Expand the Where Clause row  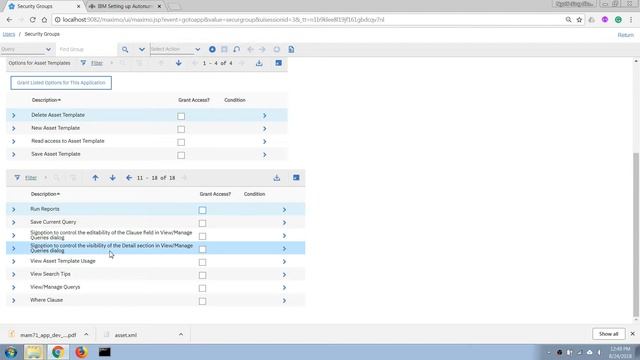(x=13, y=300)
